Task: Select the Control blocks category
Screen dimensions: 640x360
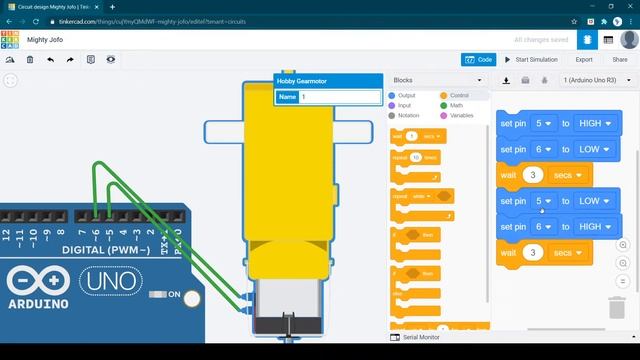Action: [454, 96]
